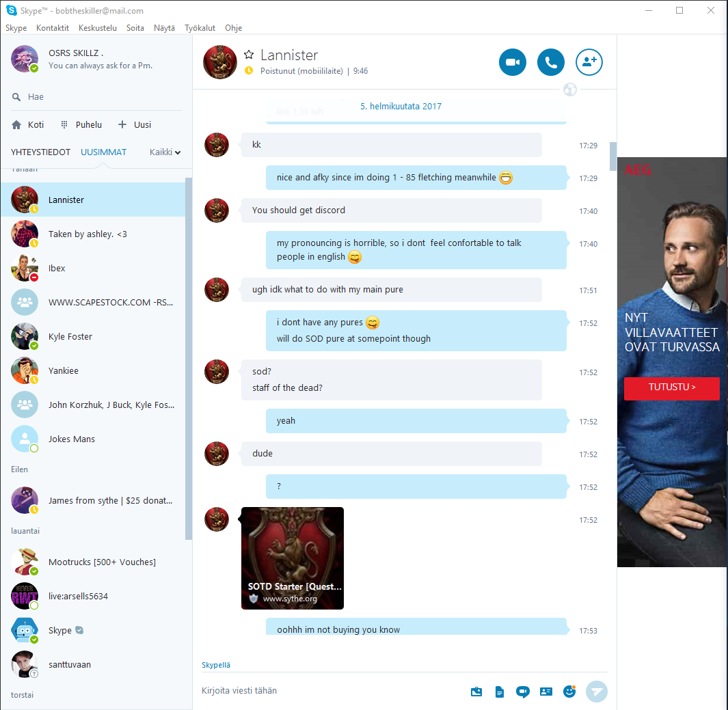Open the Näytä menu

(164, 28)
